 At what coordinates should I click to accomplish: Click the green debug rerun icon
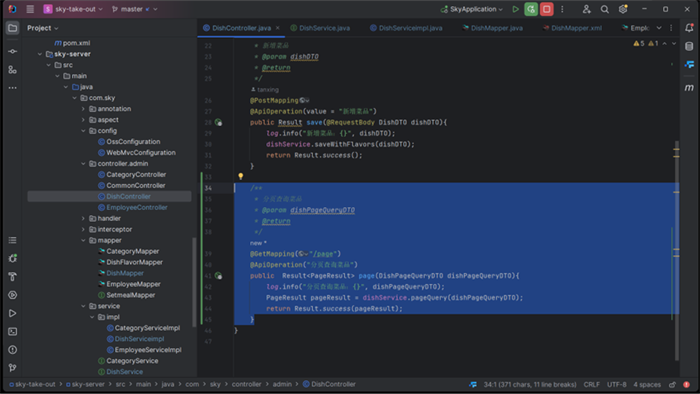click(531, 9)
